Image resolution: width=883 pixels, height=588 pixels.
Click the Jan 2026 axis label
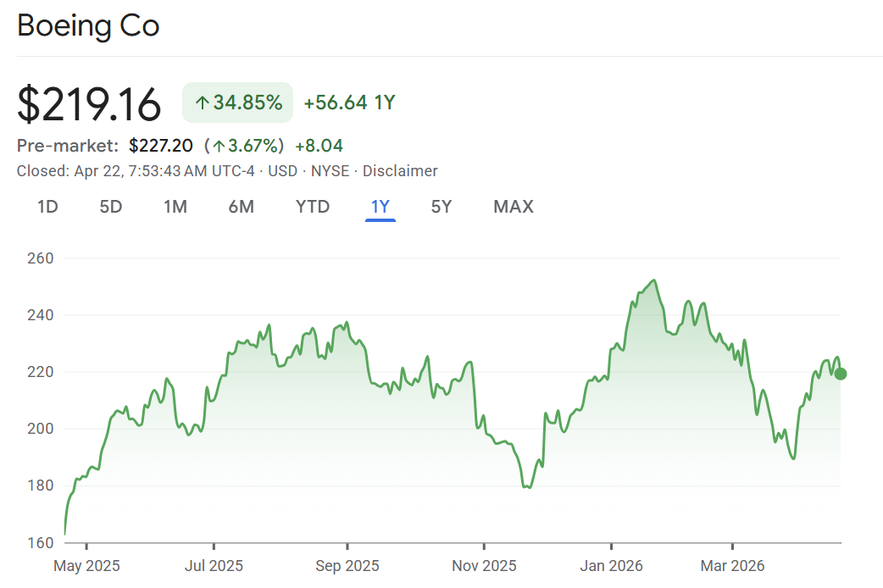pos(612,566)
